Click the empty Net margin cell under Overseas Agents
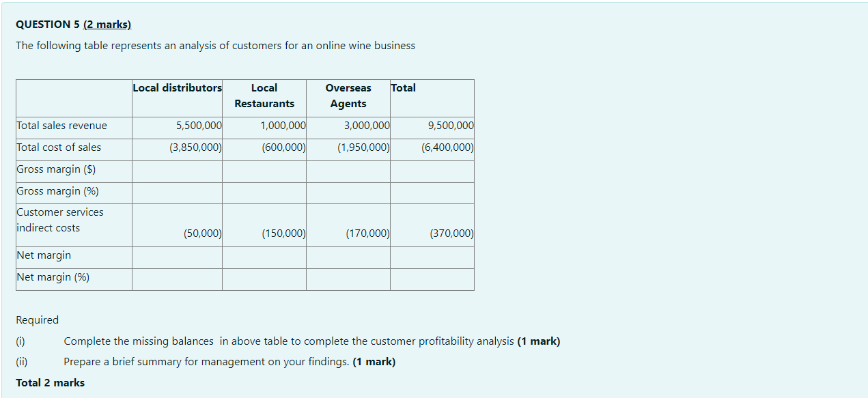868x398 pixels. (348, 257)
